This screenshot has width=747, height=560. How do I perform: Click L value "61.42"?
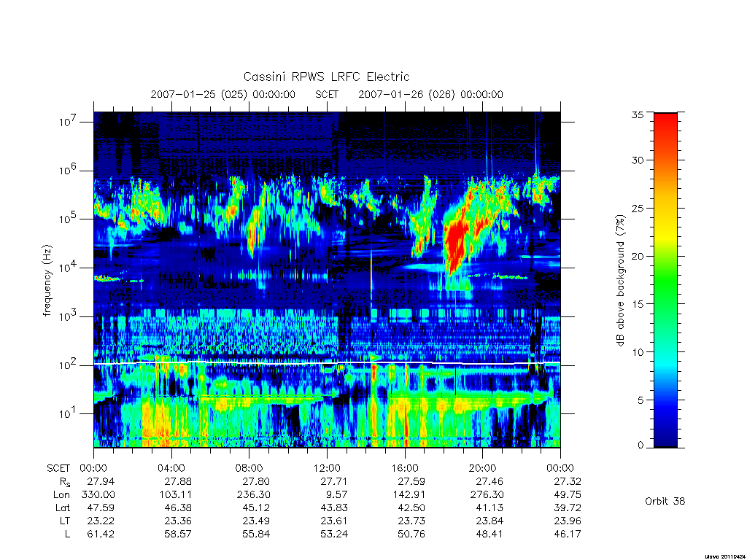point(101,534)
